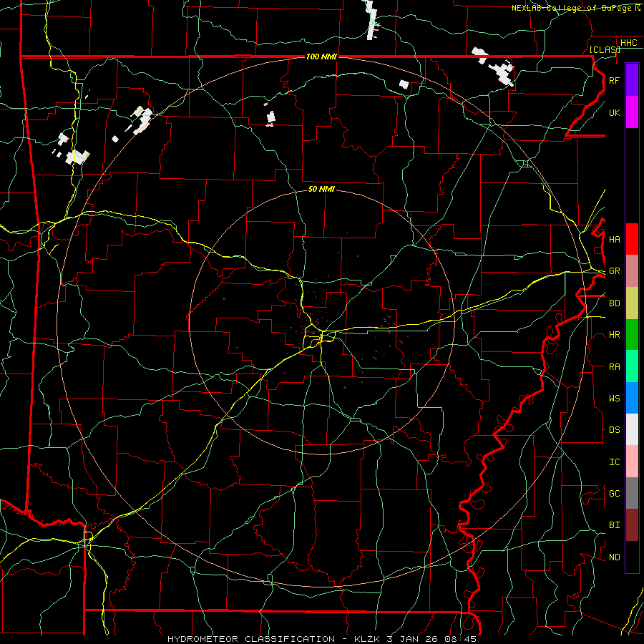The image size is (644, 644).
Task: Pick the gray GC legend swatch
Action: pos(632,493)
